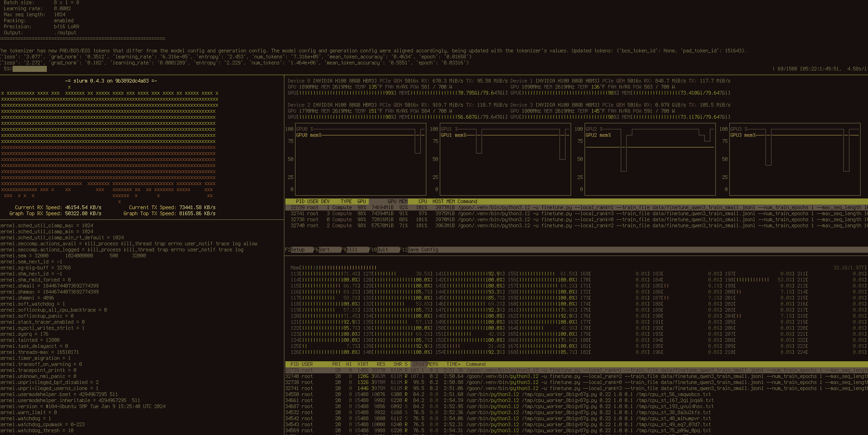Click F2 Setup in nvtop function bar
The width and height of the screenshot is (868, 435).
(295, 249)
